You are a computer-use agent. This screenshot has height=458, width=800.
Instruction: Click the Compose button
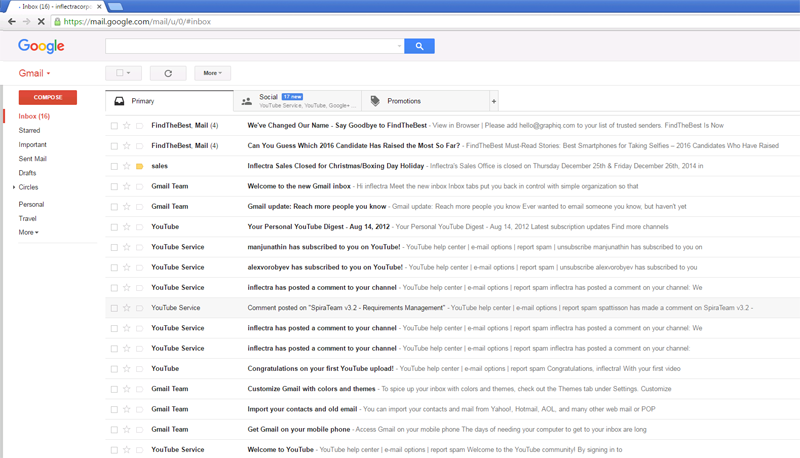(x=47, y=97)
